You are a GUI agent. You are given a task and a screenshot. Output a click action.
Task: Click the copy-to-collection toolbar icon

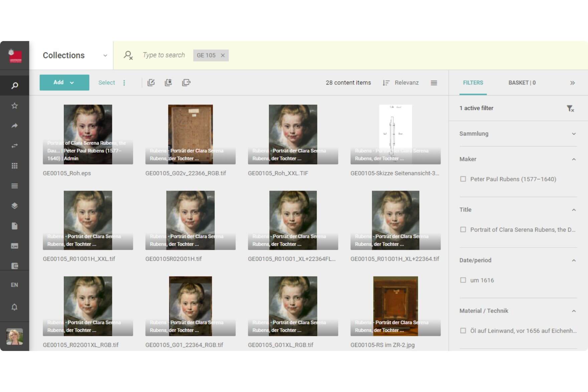(x=168, y=82)
